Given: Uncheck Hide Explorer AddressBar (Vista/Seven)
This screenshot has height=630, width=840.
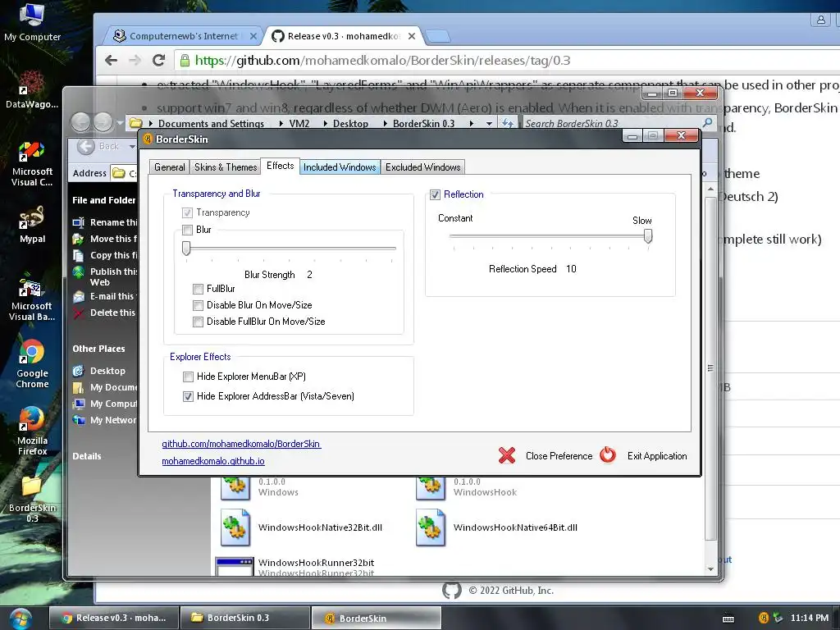Looking at the screenshot, I should click(x=188, y=396).
